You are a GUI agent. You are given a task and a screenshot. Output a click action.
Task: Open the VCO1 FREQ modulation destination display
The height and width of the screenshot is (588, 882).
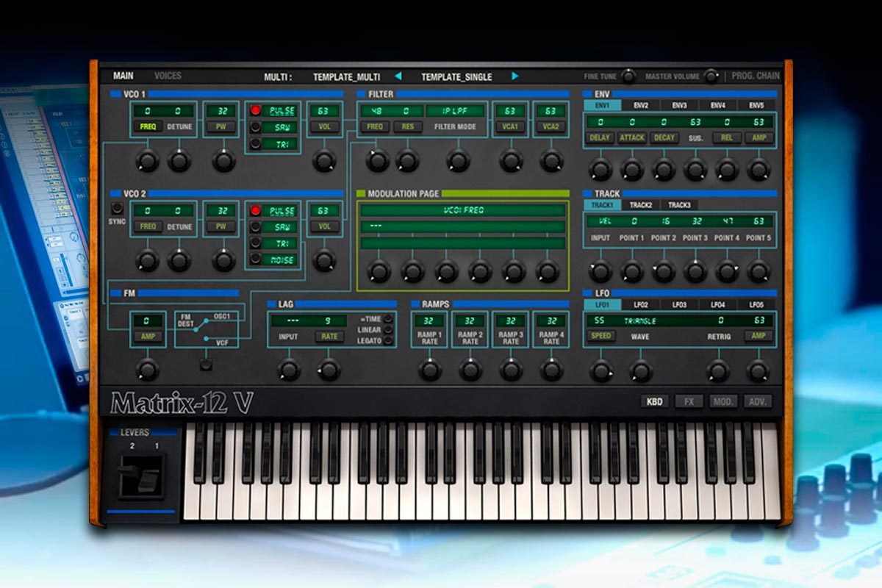click(x=463, y=210)
